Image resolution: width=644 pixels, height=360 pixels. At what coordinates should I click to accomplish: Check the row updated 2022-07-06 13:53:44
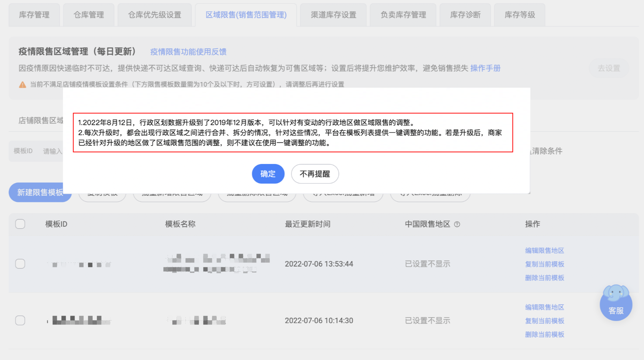(x=20, y=264)
